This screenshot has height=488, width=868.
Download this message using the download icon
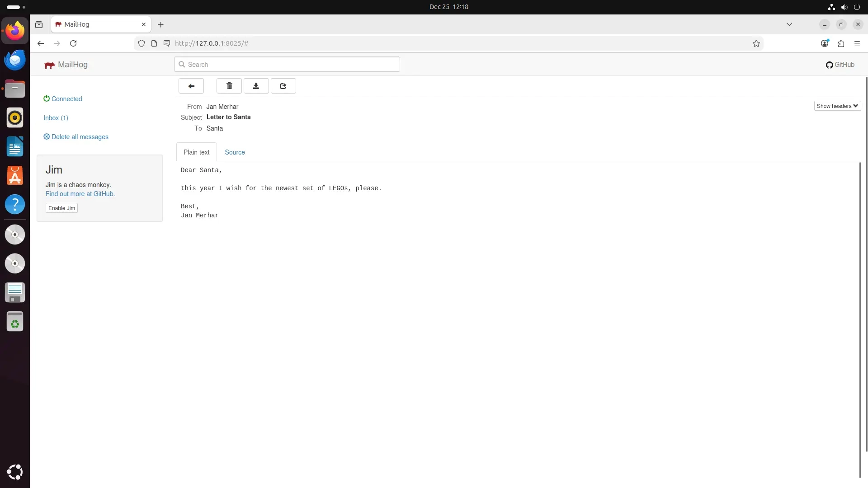click(x=256, y=86)
